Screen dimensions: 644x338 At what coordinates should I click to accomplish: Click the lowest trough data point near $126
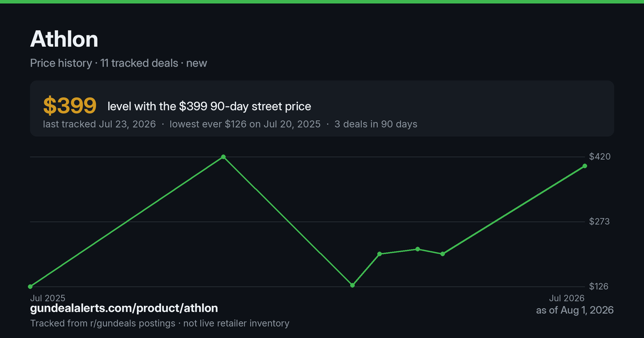(353, 285)
